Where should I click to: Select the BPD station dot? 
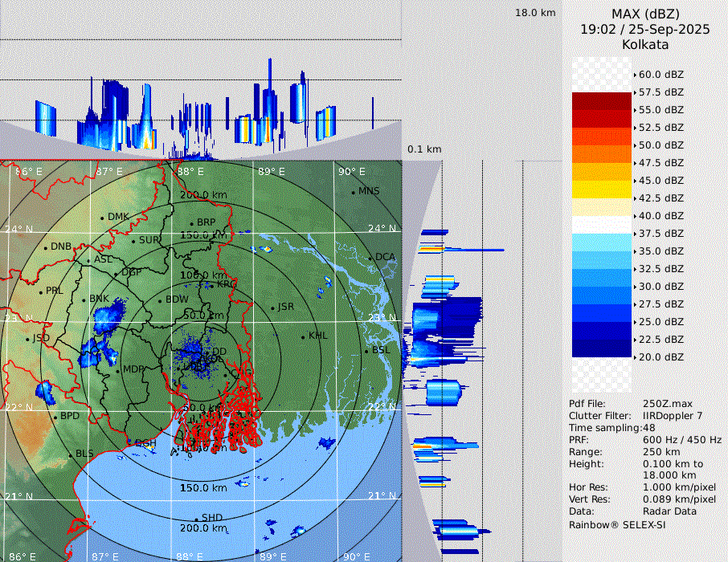(x=55, y=417)
